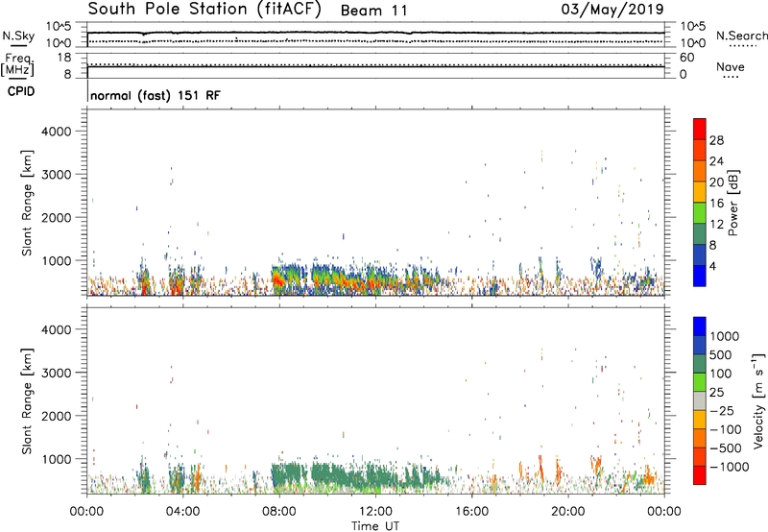
Task: Click the 'South Pole Station (fitACF)' title
Action: pyautogui.click(x=204, y=10)
